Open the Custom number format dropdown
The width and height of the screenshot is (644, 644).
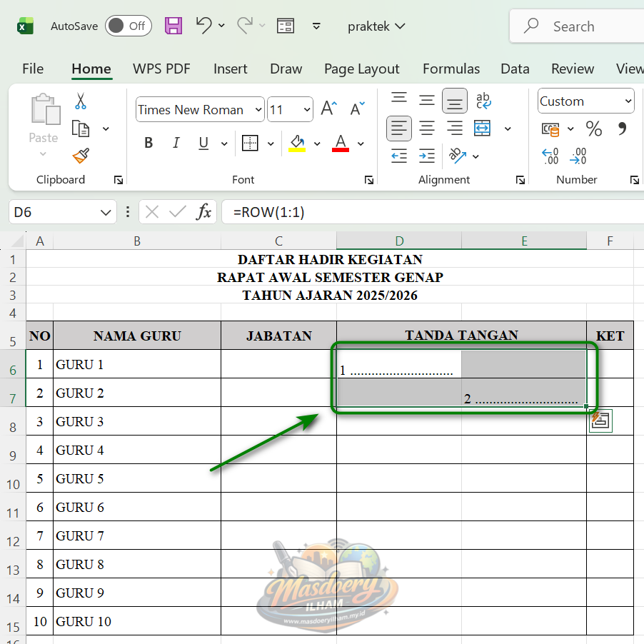628,101
